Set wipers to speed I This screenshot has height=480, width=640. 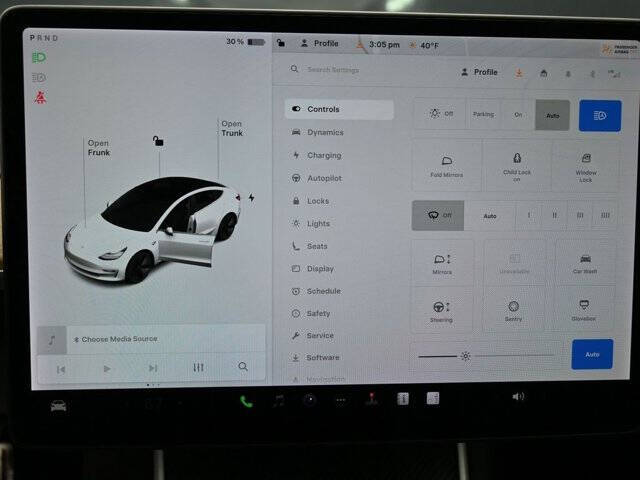click(x=529, y=215)
